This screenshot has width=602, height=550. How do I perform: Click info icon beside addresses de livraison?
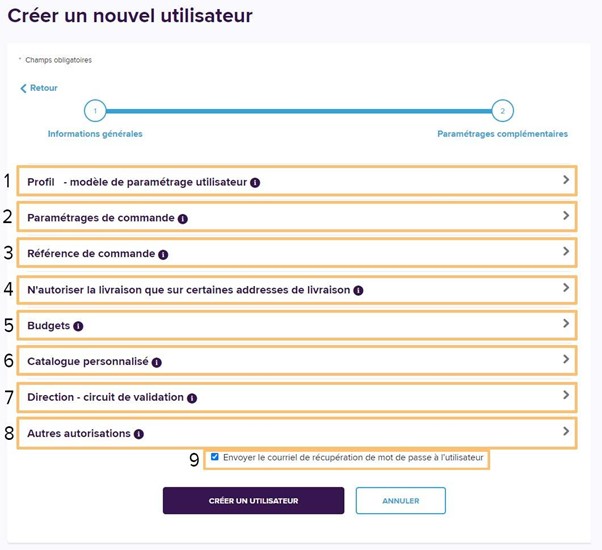358,290
